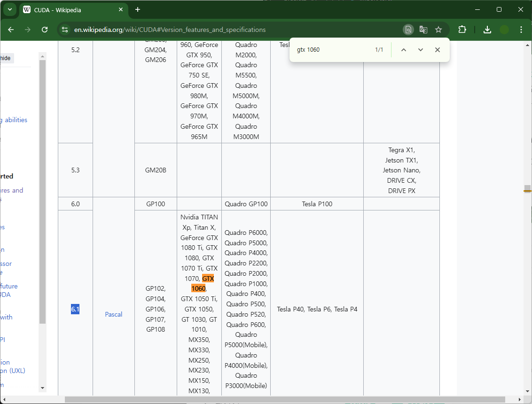Click the Tesla P100 cell
Screen dimensions: 532x404
coord(317,204)
